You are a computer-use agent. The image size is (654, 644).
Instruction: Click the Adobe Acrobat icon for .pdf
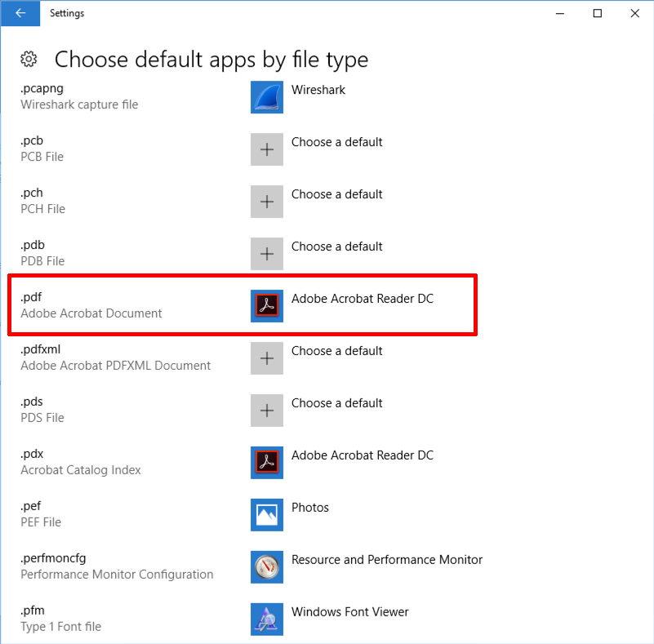pos(267,306)
